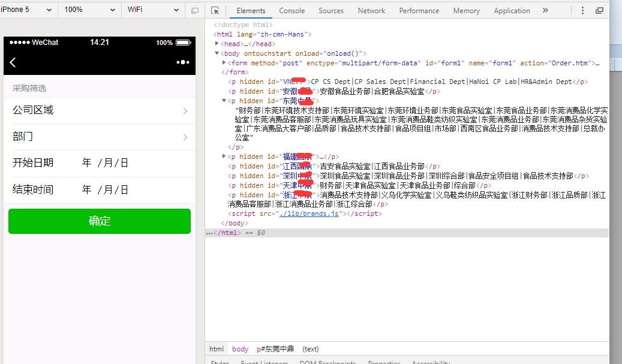Tap the back arrow in WeChat header
Viewport: 622px width, 364px height.
click(13, 62)
